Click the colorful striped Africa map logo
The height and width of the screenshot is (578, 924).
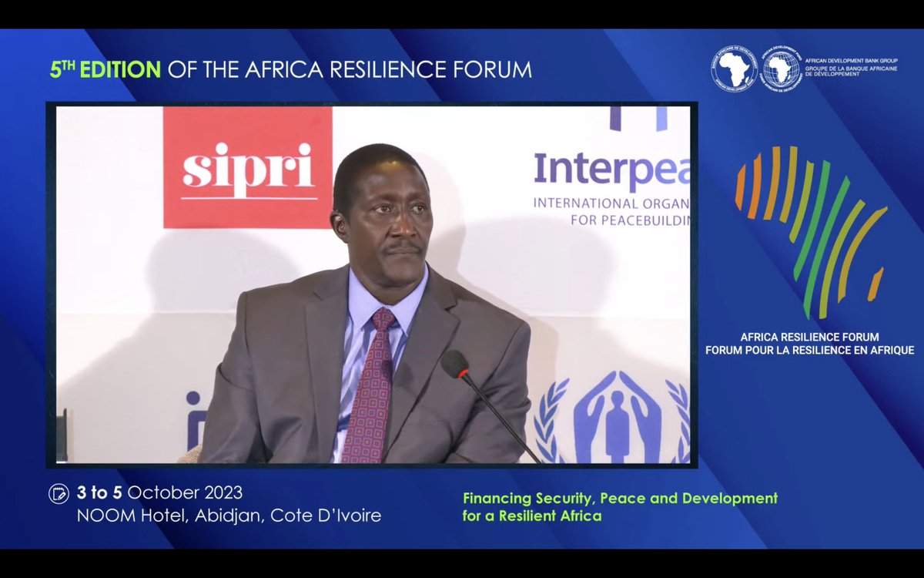pyautogui.click(x=811, y=232)
